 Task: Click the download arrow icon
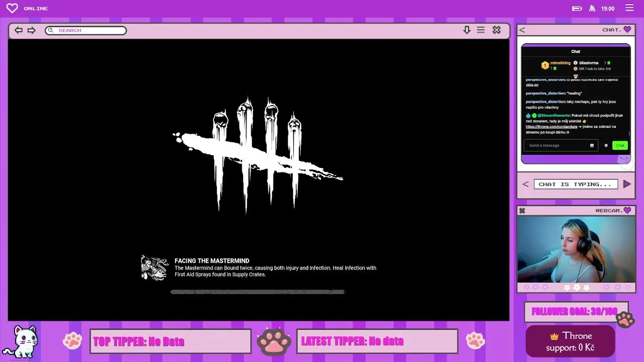pos(467,30)
